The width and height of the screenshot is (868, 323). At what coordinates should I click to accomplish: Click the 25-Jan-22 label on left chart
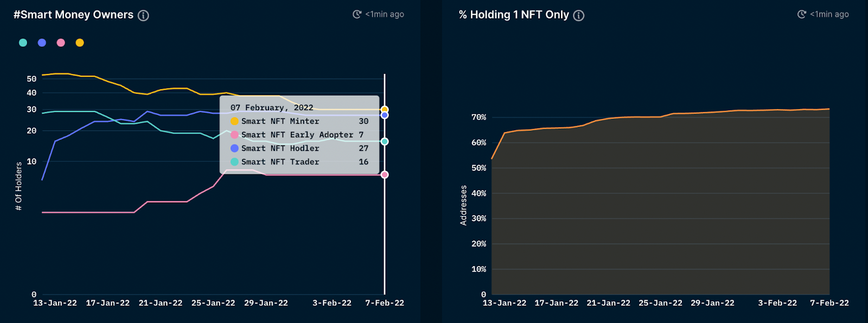(213, 303)
